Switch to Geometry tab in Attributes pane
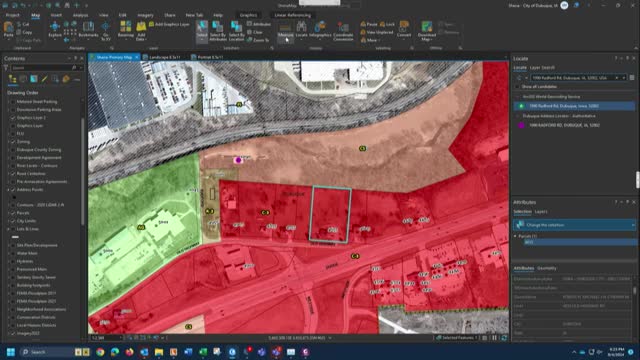The width and height of the screenshot is (640, 360). [x=547, y=268]
